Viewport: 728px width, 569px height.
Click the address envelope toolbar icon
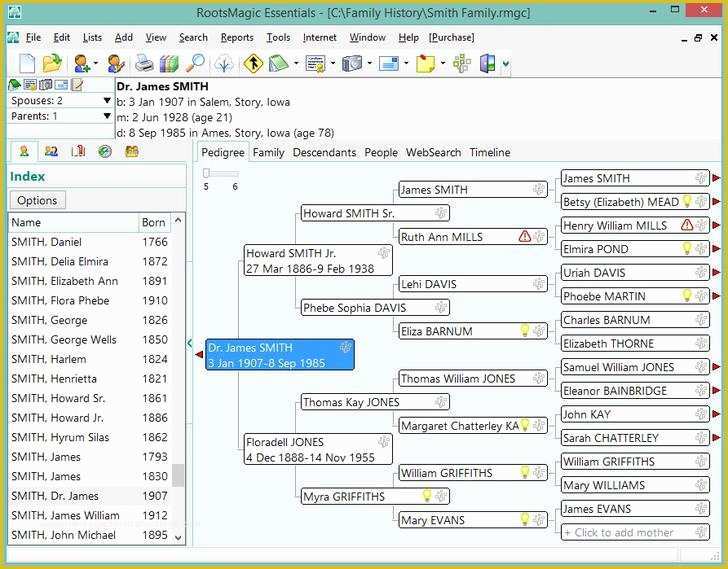click(389, 63)
